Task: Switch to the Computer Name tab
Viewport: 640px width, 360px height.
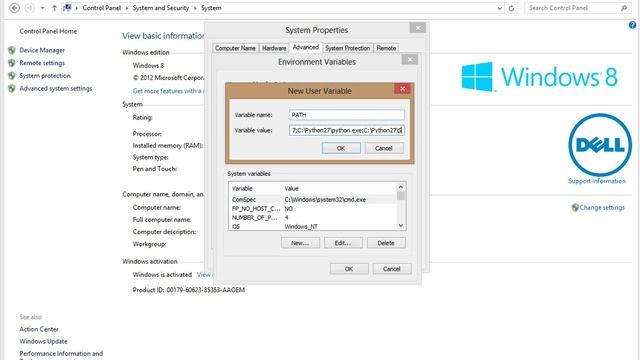Action: 236,48
